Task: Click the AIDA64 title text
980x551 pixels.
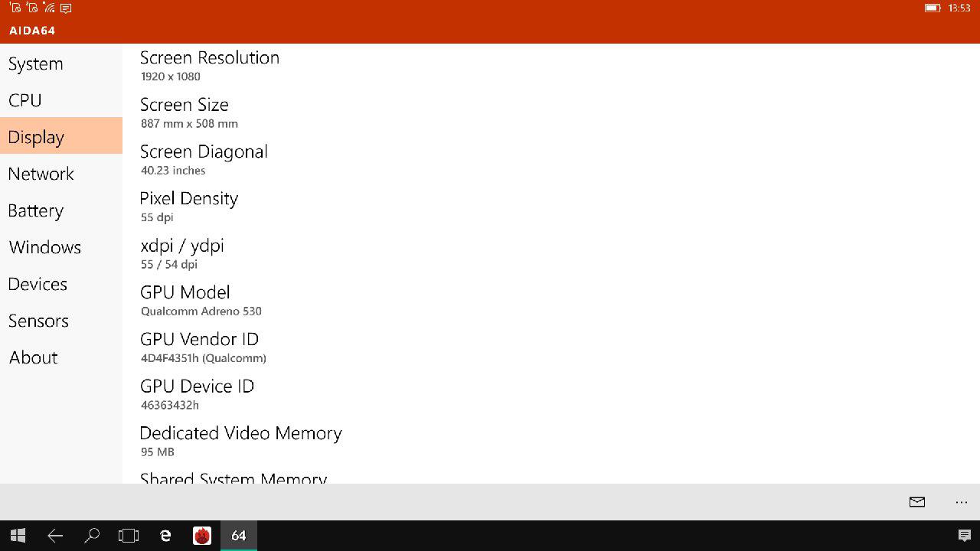Action: point(32,31)
